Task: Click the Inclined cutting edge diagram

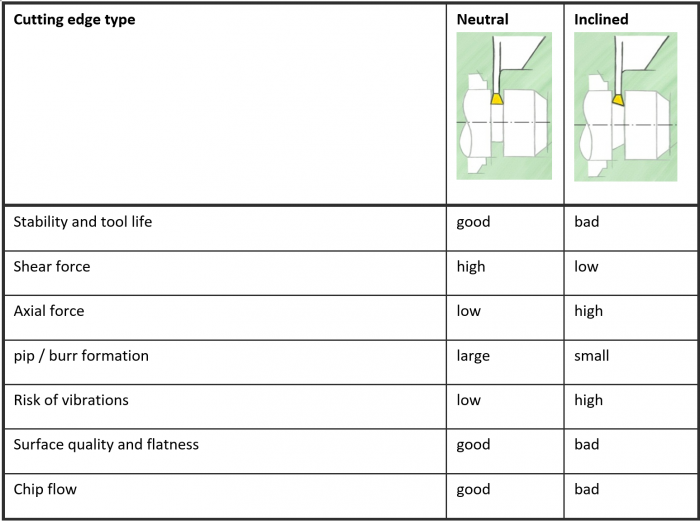Action: 621,106
